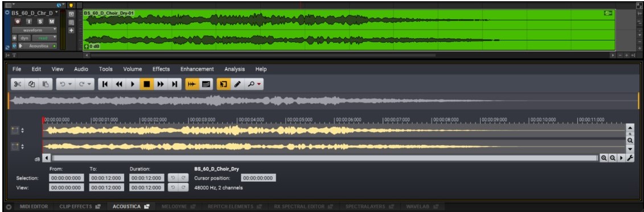
Task: Go to the start of the audio
Action: coord(105,84)
